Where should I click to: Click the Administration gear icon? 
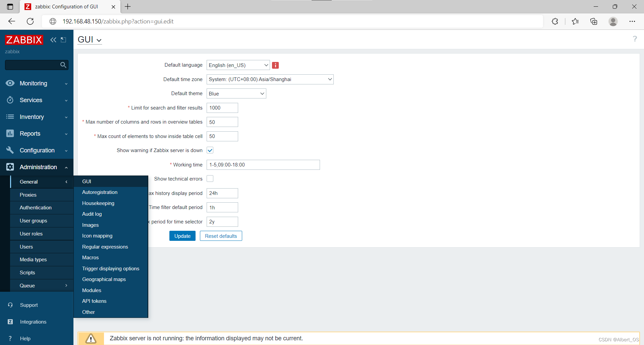10,167
